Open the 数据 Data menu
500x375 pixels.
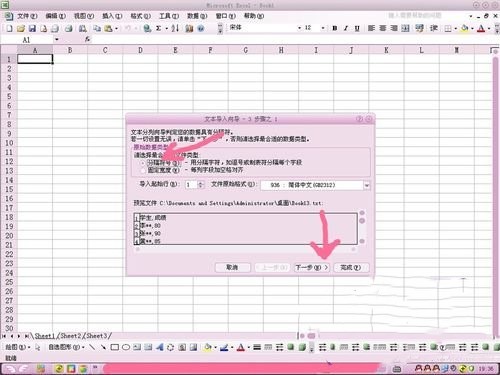(197, 16)
